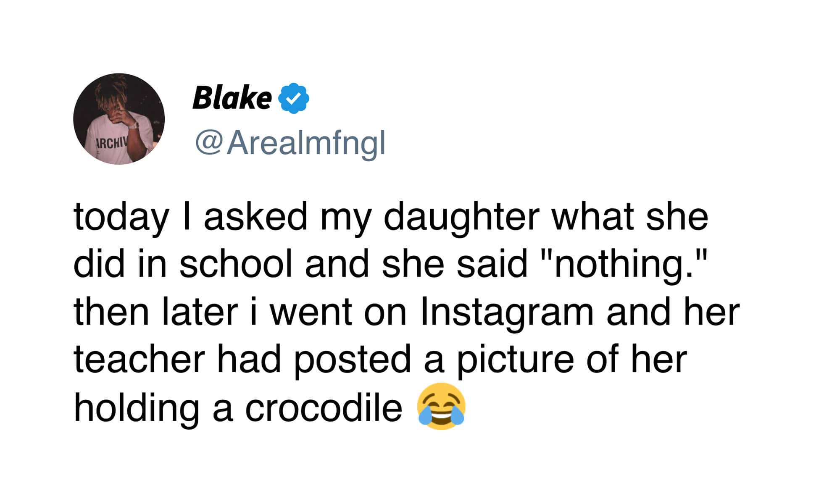Click the blue verified badge next to Blake
Screen dimensions: 824x504
294,98
